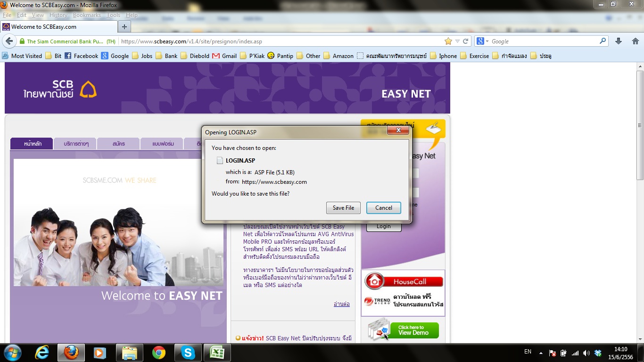644x362 pixels.
Task: Bookmark this page with the star icon
Action: (448, 41)
